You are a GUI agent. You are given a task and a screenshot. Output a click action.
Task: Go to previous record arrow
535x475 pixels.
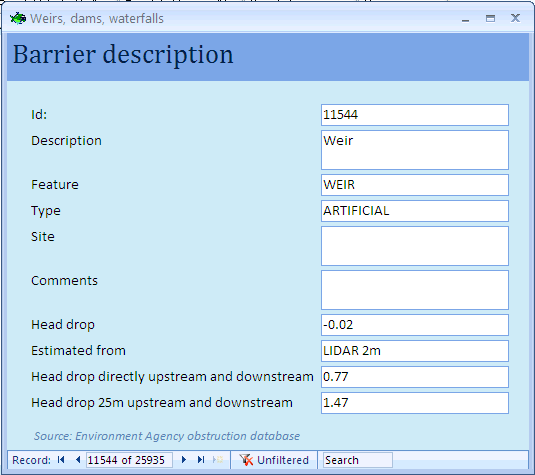click(x=78, y=460)
